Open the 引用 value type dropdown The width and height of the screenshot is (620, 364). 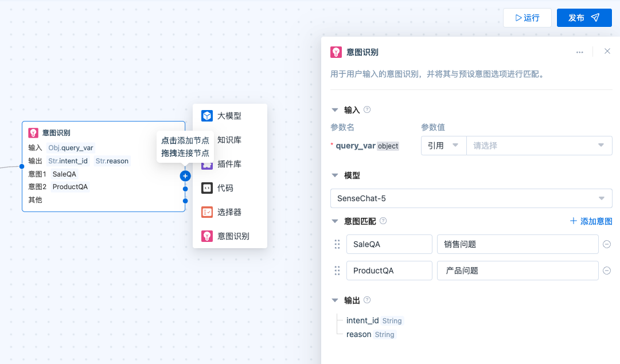(x=444, y=146)
